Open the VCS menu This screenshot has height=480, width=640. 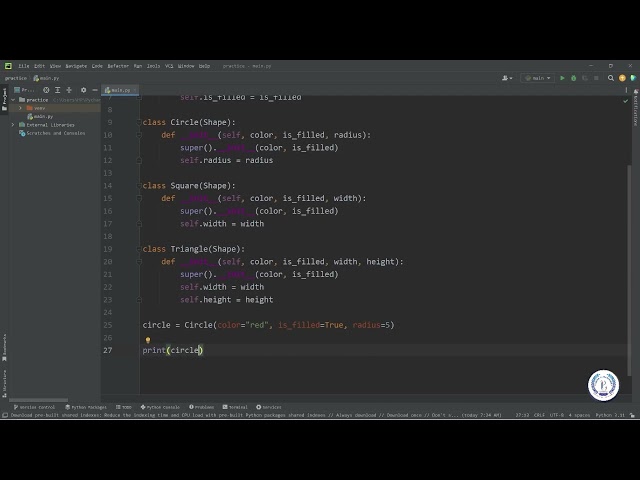(x=169, y=66)
